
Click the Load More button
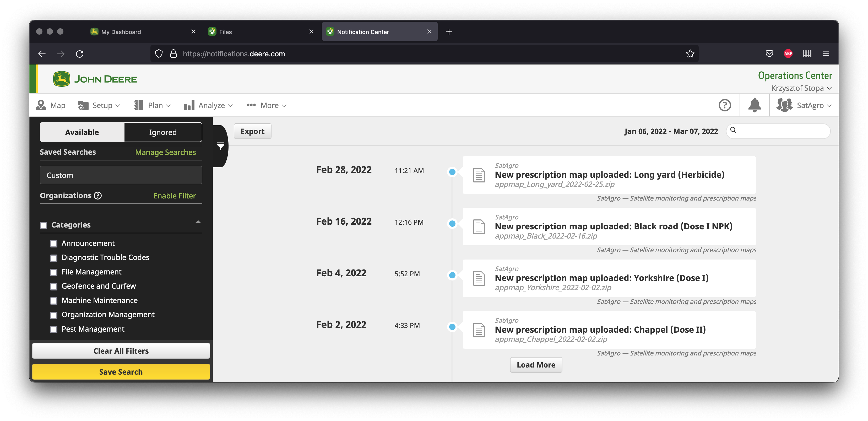tap(536, 364)
